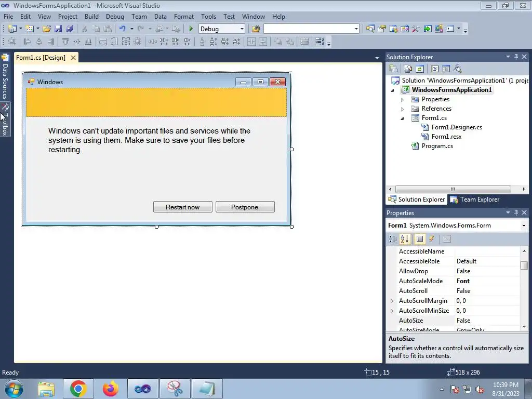Viewport: 532px width, 399px height.
Task: Toggle auto-hide pin on Solution Explorer
Action: point(516,57)
